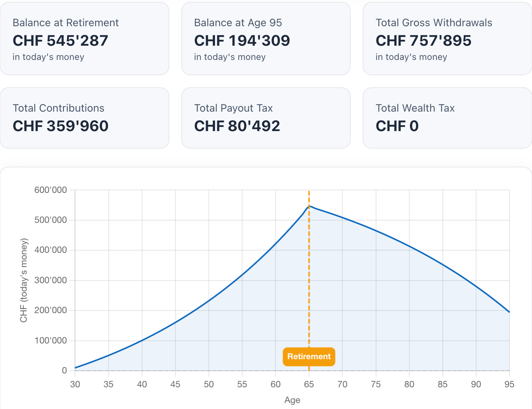Select the CHF 757'895 value
The height and width of the screenshot is (409, 532).
(x=423, y=40)
